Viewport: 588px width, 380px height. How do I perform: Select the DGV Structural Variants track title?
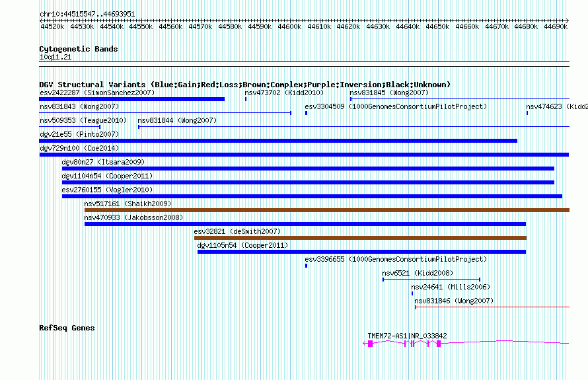click(x=245, y=85)
